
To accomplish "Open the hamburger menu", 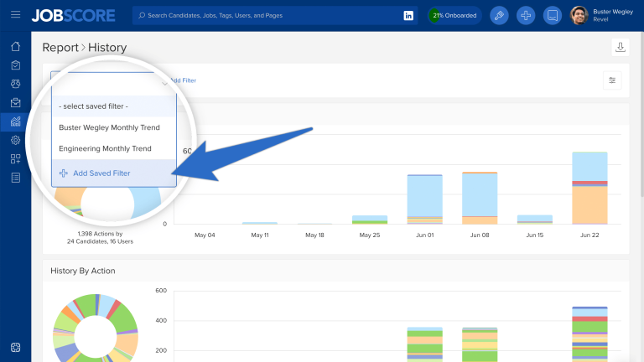I will point(16,15).
